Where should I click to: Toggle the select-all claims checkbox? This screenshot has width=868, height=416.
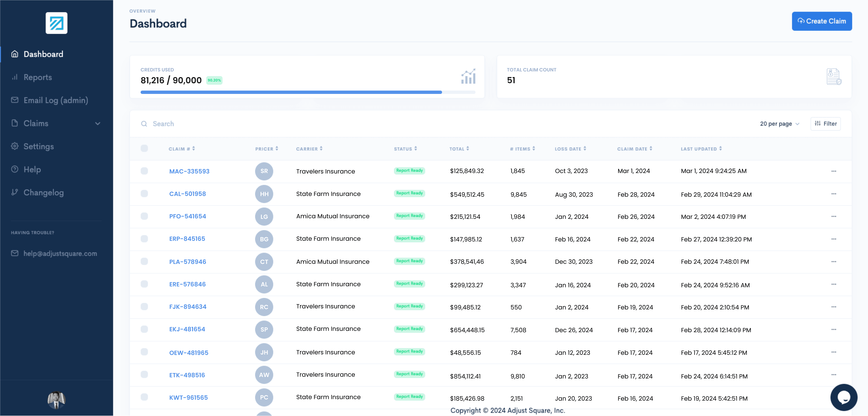tap(144, 148)
